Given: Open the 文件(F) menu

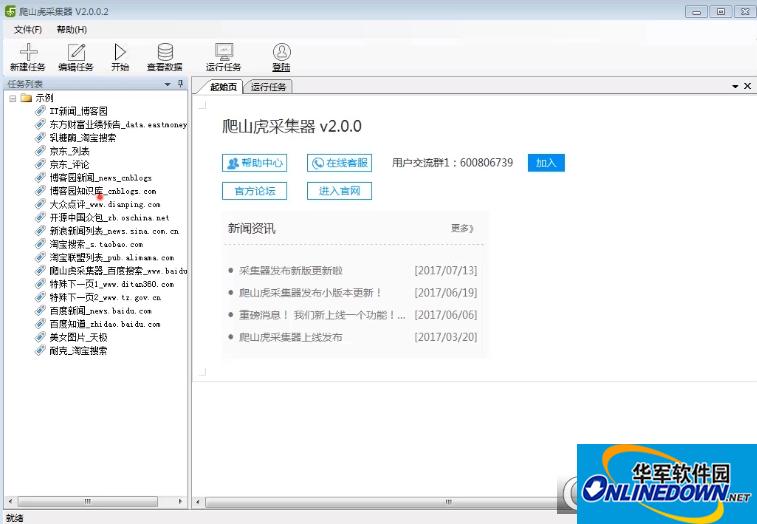Looking at the screenshot, I should (x=28, y=29).
